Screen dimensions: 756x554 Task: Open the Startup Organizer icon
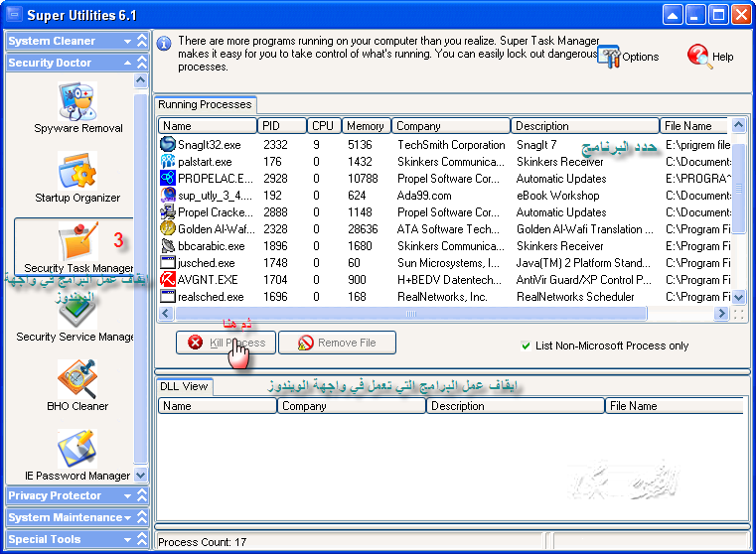pyautogui.click(x=77, y=171)
